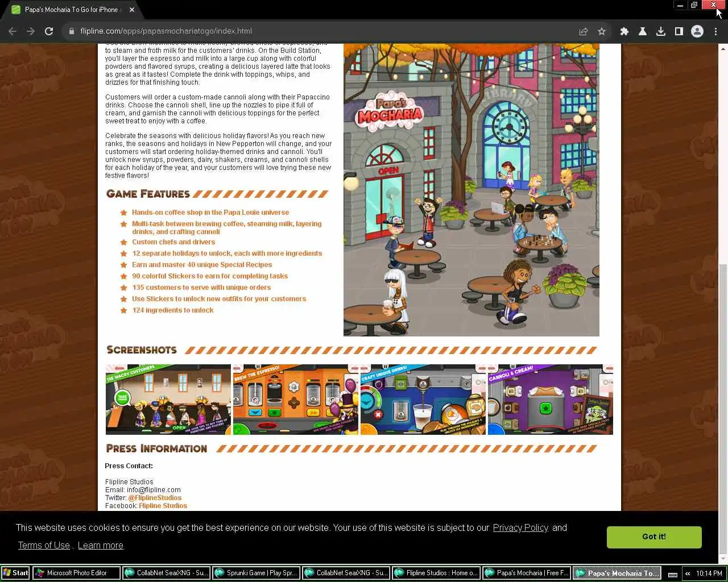Switch to Sprunki Game taskbar item

point(256,573)
